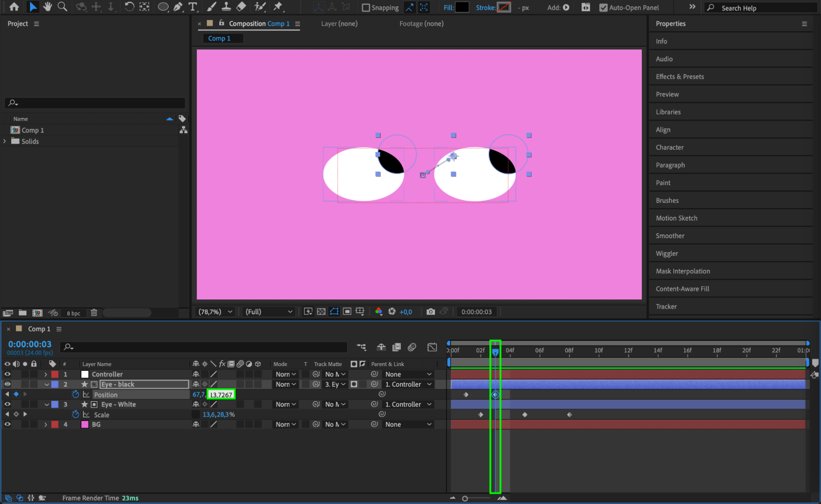Enable the Snapping checkbox
821x504 pixels.
click(366, 8)
